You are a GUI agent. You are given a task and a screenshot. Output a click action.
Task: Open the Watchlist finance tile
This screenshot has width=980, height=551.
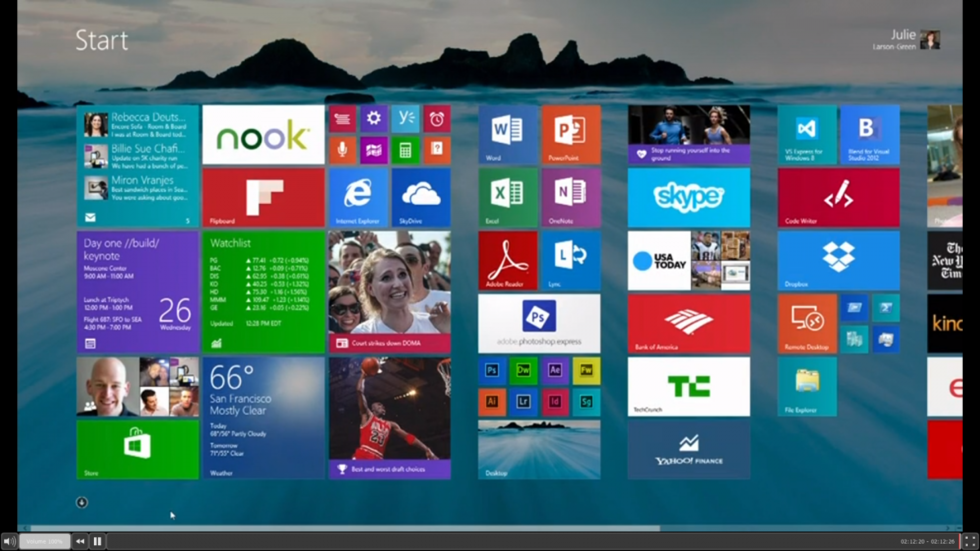click(263, 292)
